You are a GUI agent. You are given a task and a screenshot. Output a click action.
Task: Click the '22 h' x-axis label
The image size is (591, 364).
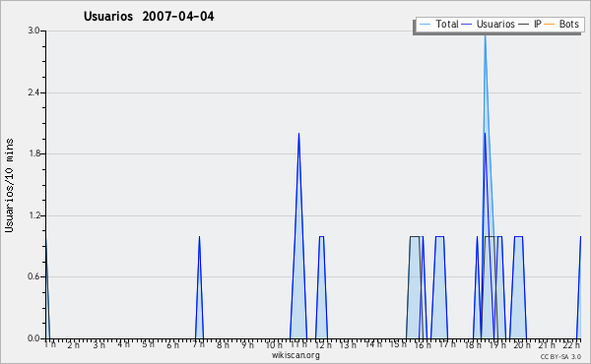[x=571, y=344]
